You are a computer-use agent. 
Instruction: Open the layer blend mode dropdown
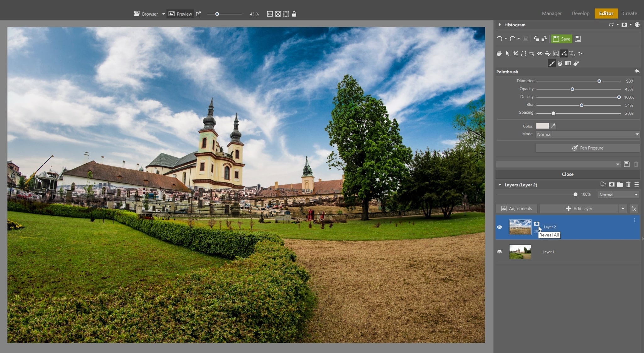click(618, 195)
